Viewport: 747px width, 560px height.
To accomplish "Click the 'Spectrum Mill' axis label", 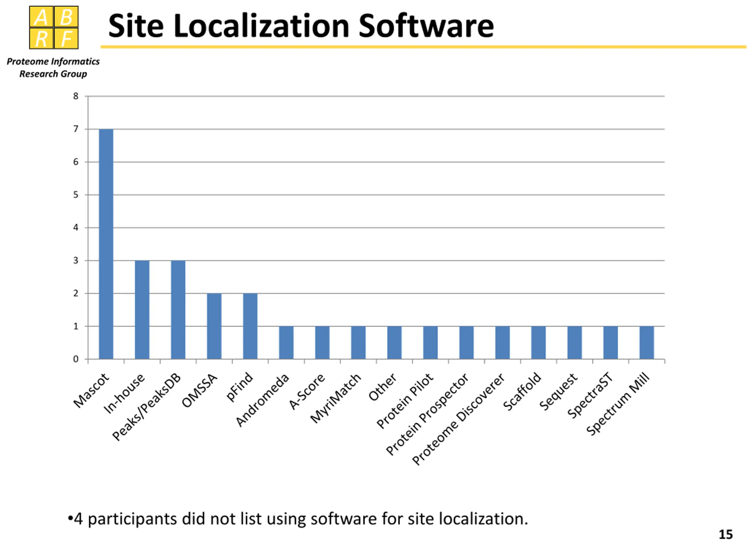I will click(618, 404).
